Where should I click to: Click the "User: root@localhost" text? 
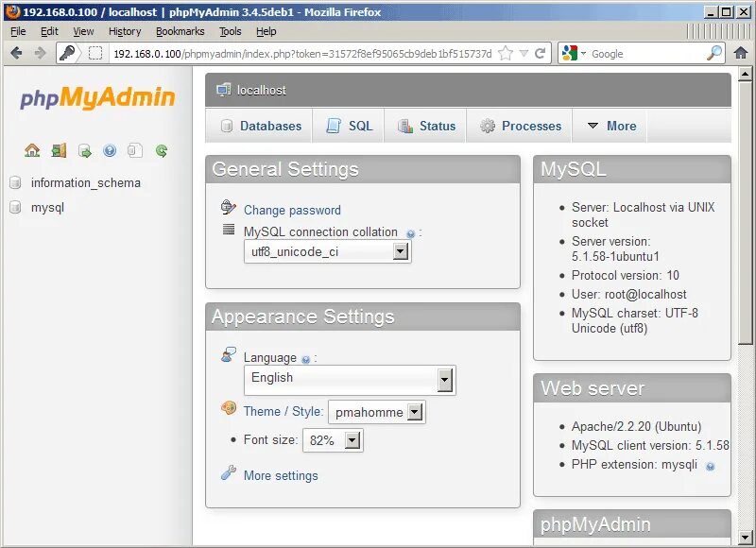[x=628, y=294]
